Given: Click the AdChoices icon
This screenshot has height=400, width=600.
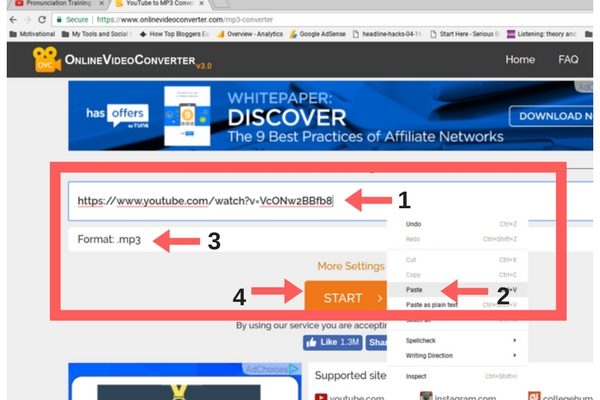Looking at the screenshot, I should 293,369.
